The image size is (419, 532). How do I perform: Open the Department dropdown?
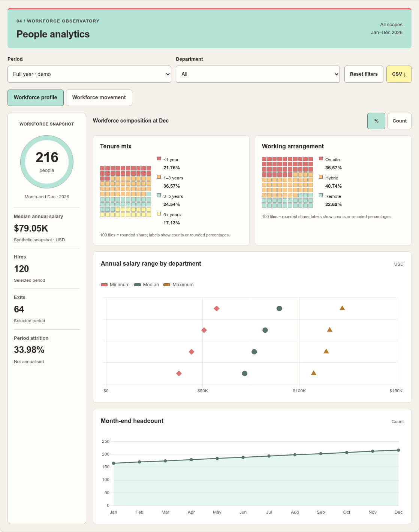tap(258, 74)
